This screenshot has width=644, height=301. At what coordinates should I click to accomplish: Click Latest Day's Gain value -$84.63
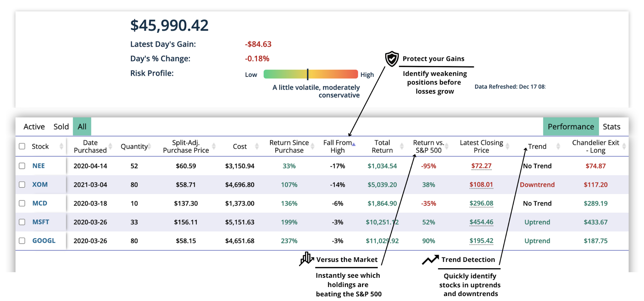[258, 44]
